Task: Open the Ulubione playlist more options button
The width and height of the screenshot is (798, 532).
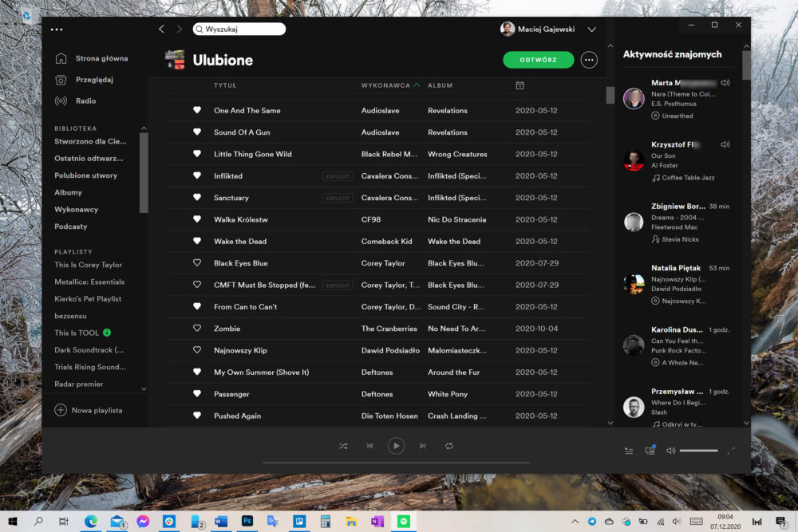Action: tap(589, 60)
